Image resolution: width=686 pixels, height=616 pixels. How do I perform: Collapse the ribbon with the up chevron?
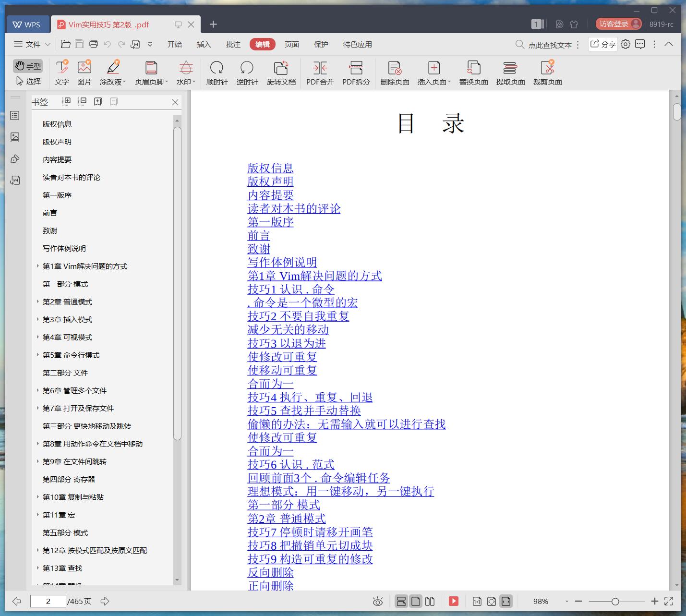pyautogui.click(x=669, y=44)
